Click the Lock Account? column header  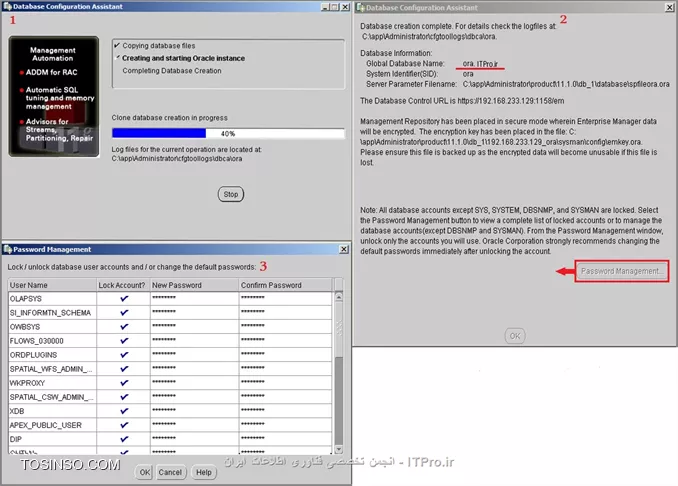coord(123,285)
